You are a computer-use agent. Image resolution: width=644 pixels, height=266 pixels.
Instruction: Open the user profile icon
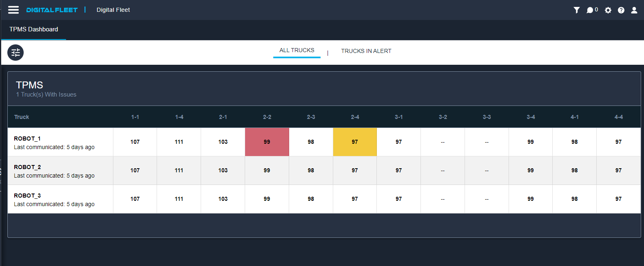(x=634, y=10)
